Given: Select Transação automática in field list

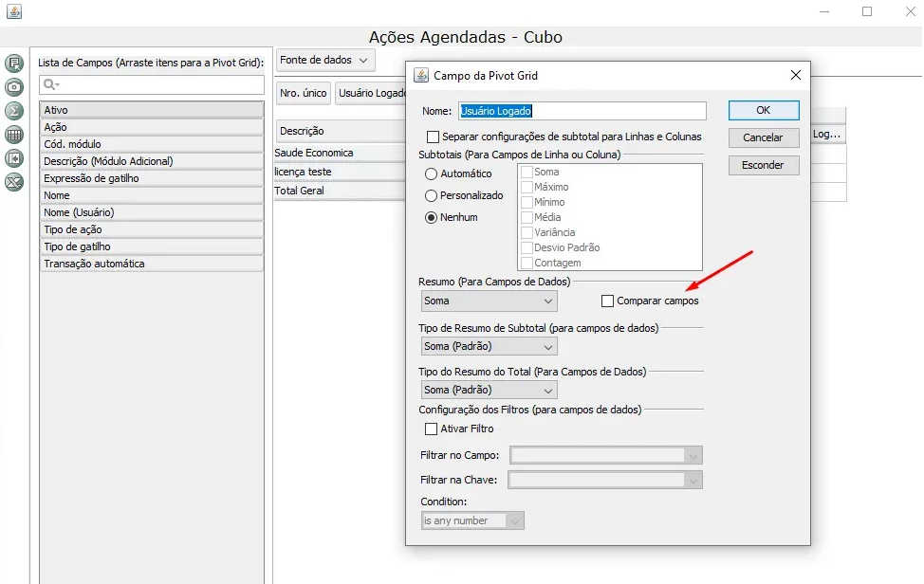Looking at the screenshot, I should (x=152, y=264).
